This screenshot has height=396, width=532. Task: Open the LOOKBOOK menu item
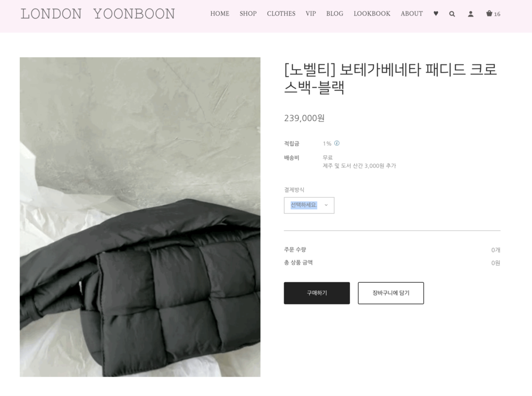[372, 14]
